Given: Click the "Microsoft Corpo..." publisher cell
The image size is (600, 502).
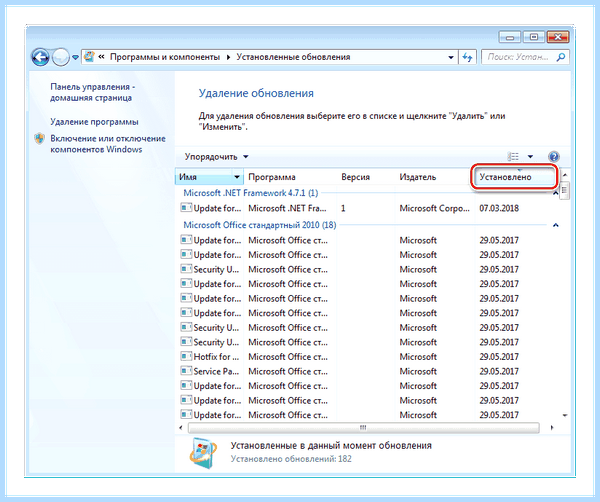Looking at the screenshot, I should coord(434,209).
